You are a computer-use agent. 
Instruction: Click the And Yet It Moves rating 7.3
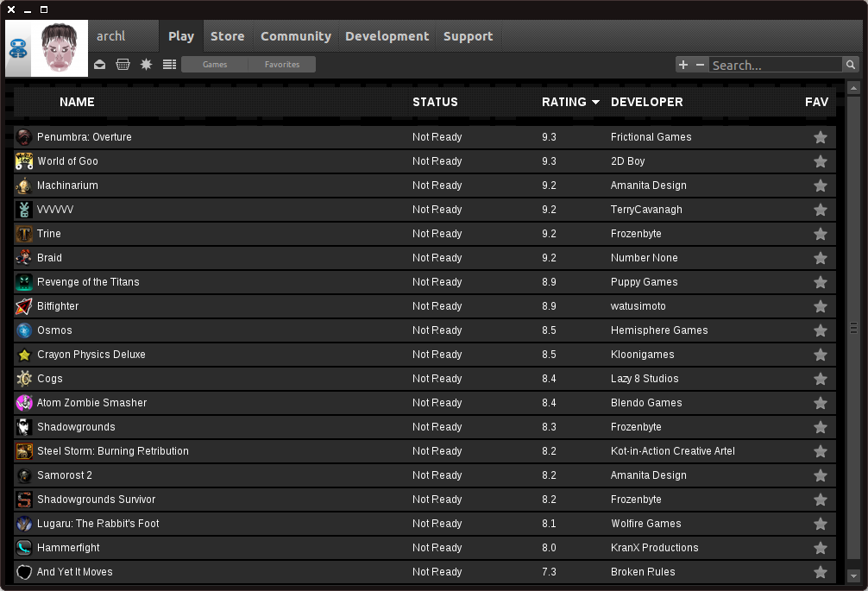[x=549, y=572]
